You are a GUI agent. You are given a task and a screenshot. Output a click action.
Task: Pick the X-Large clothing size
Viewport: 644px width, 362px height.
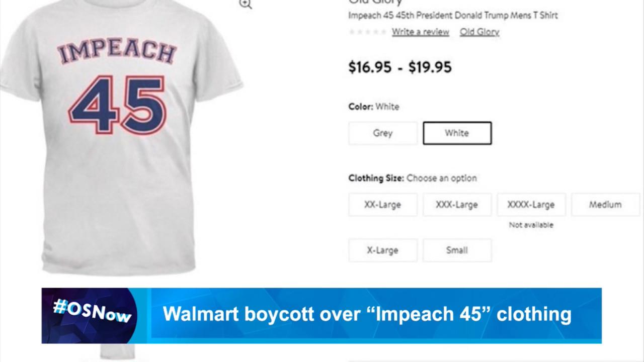tap(382, 250)
